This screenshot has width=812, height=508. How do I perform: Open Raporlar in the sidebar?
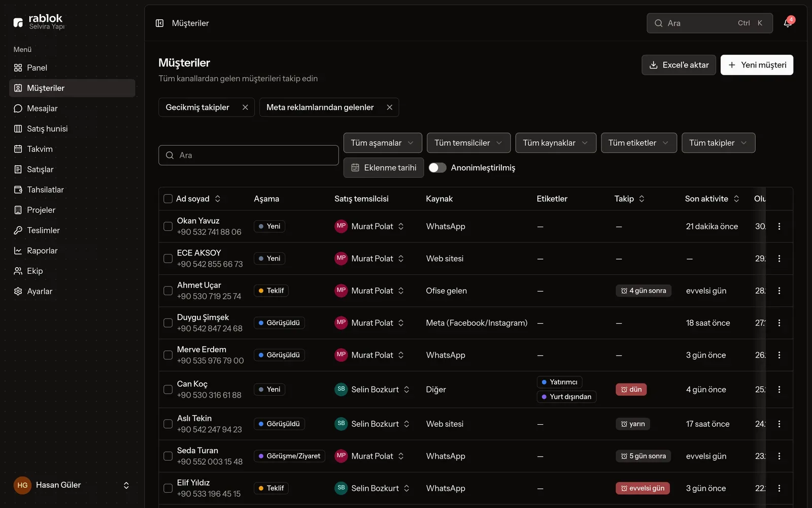(x=72, y=250)
